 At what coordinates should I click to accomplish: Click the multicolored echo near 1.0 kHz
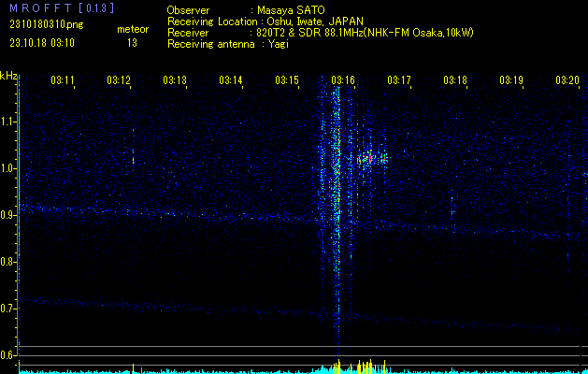372,159
